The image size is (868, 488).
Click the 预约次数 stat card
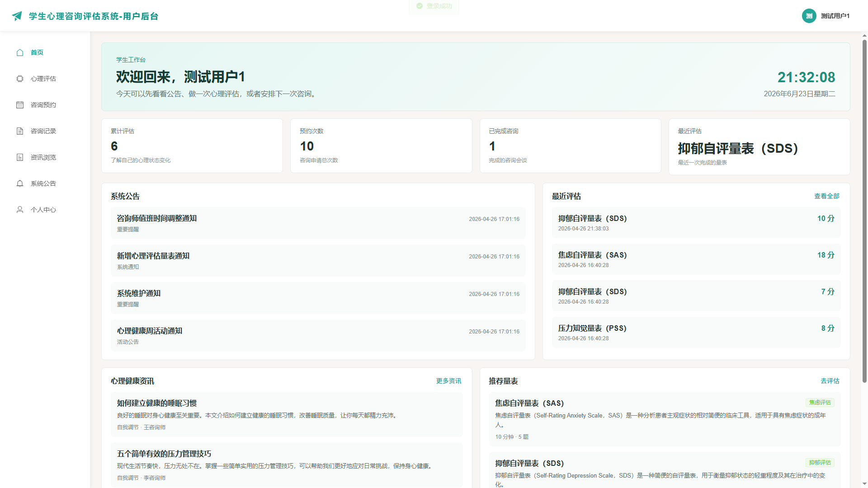pos(381,146)
